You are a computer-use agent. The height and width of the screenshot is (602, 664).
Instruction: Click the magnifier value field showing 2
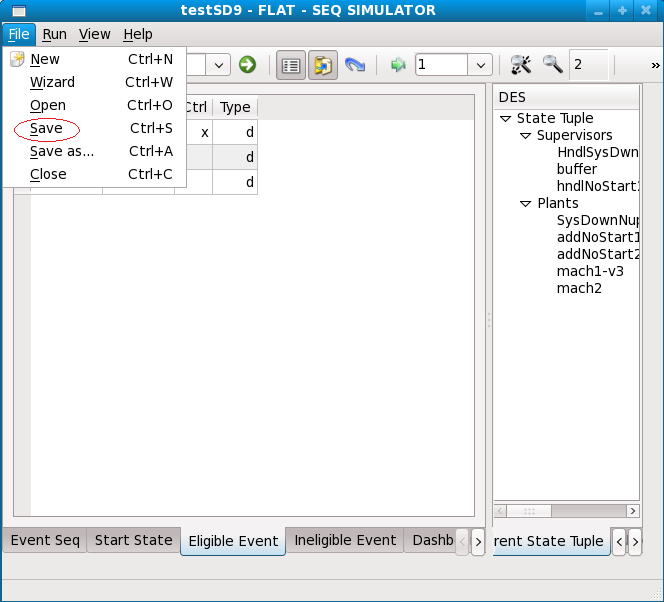588,65
